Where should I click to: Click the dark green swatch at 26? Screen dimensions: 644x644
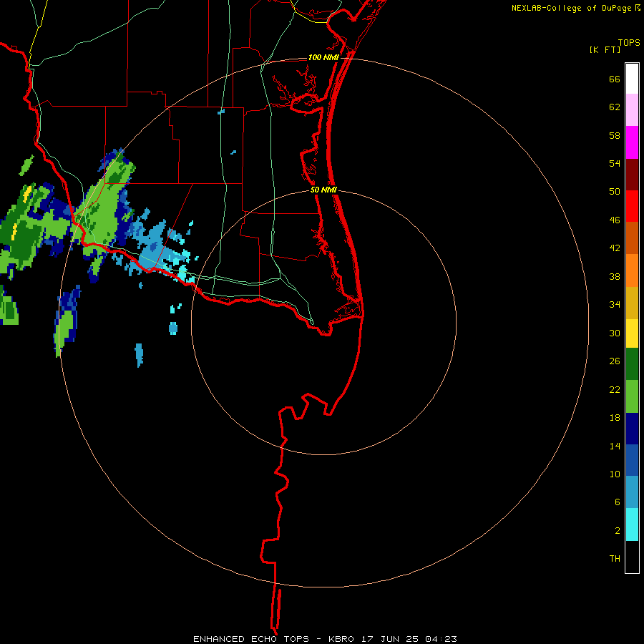[632, 364]
